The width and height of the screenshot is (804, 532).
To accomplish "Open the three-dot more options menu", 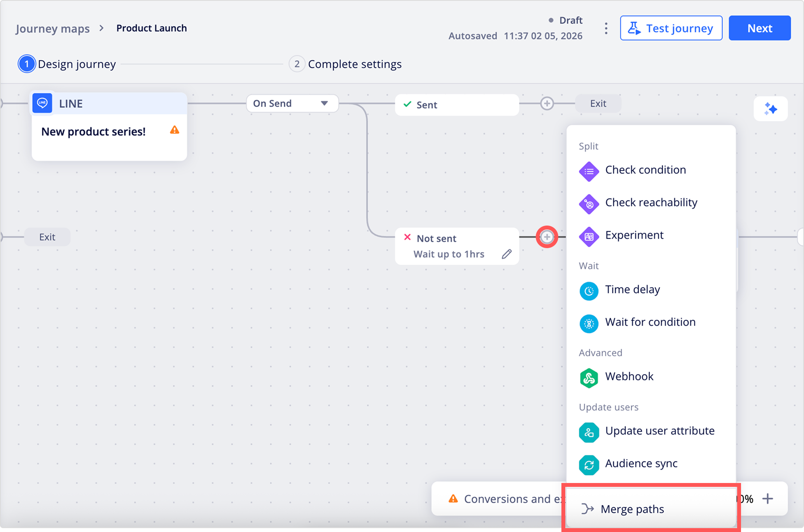I will click(x=606, y=28).
